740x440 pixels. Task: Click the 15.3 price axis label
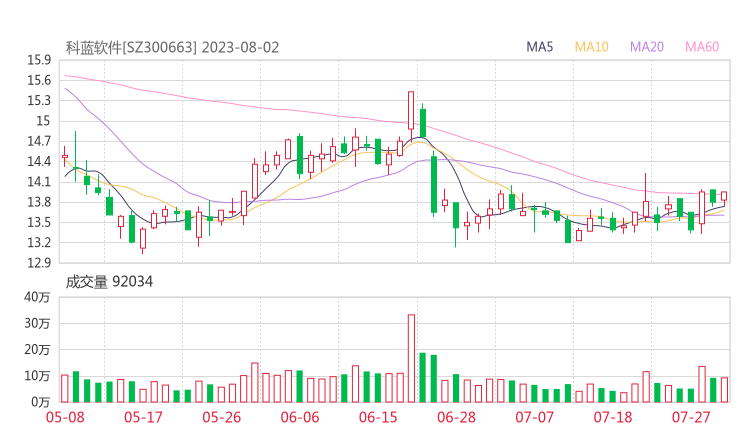[x=39, y=101]
